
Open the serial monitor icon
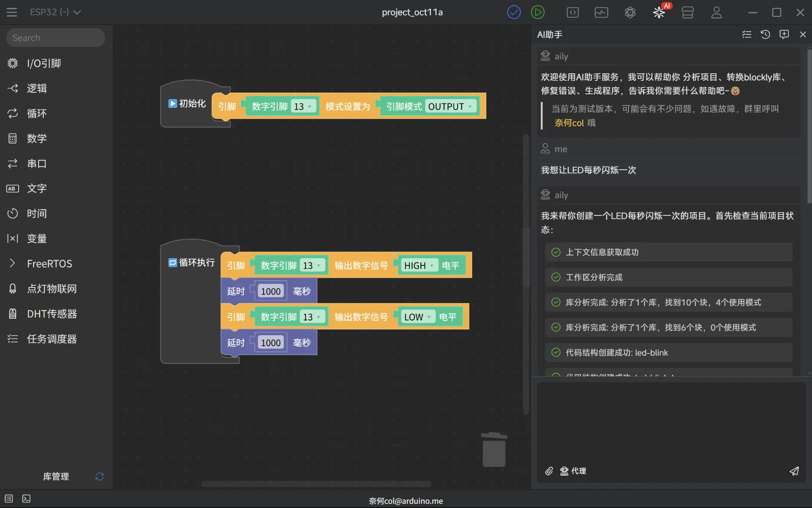(x=601, y=12)
